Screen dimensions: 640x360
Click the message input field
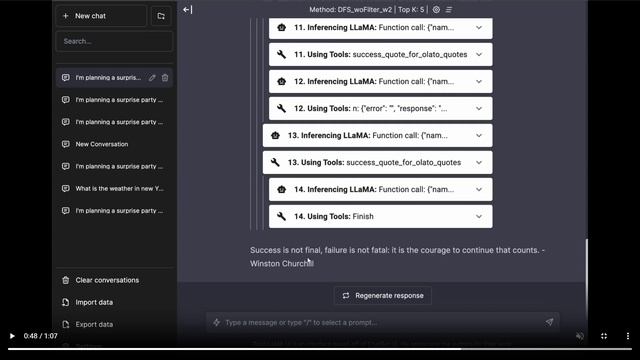coord(382,322)
